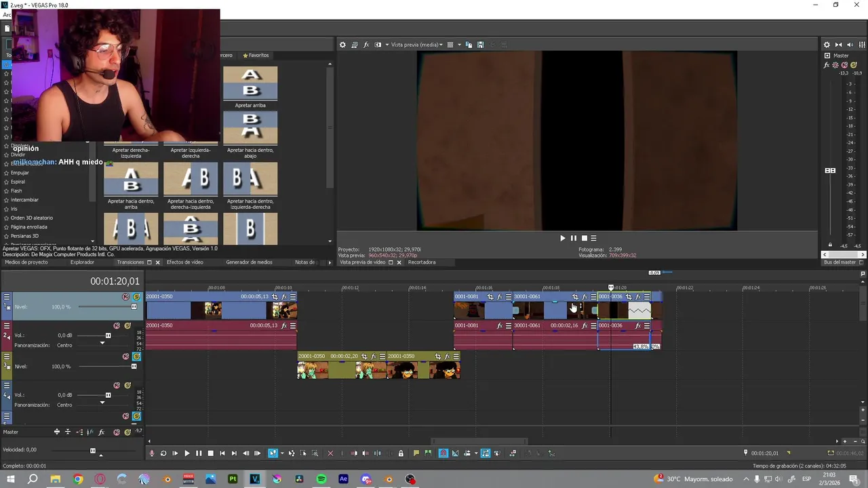Image resolution: width=868 pixels, height=488 pixels.
Task: Select Persianas 3D transition
Action: (x=24, y=236)
